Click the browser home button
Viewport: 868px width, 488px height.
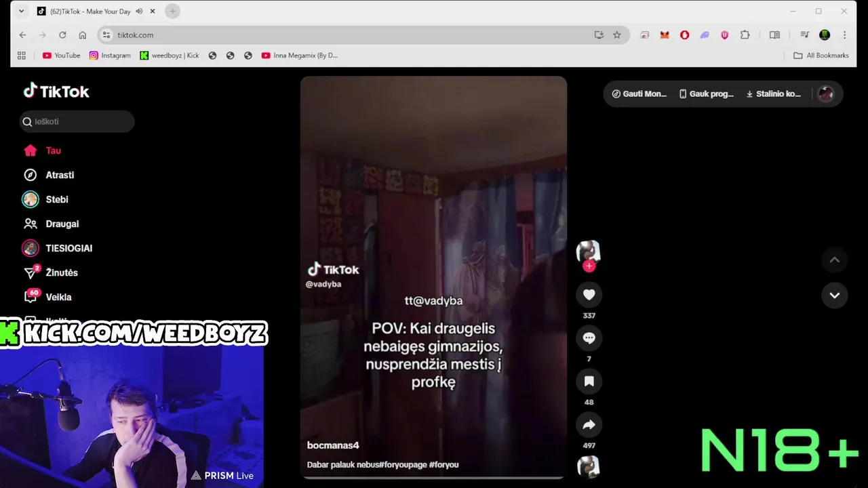coord(83,35)
